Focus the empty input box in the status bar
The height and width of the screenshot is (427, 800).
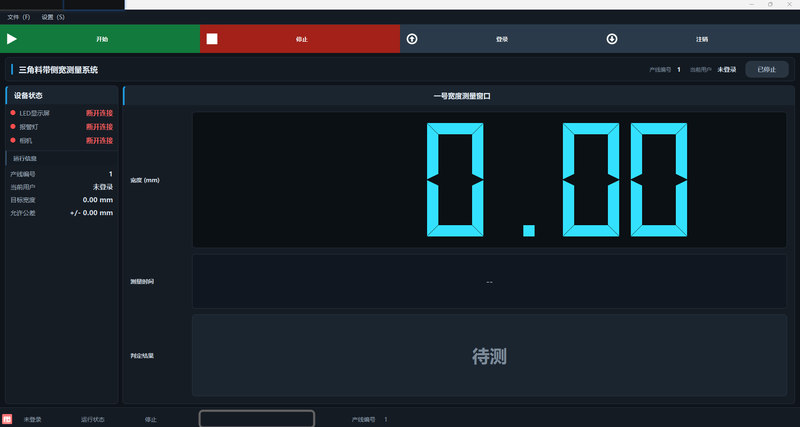257,419
